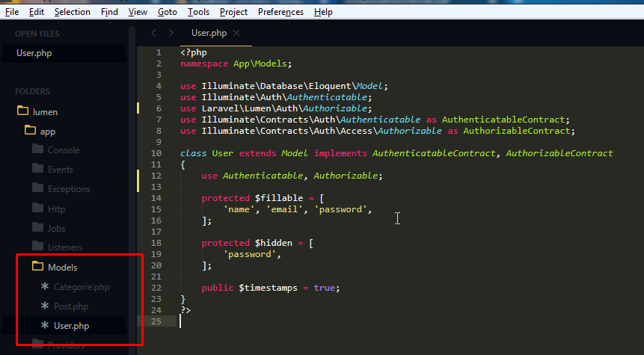The image size is (644, 355).
Task: Expand the Jobs folder
Action: click(56, 228)
